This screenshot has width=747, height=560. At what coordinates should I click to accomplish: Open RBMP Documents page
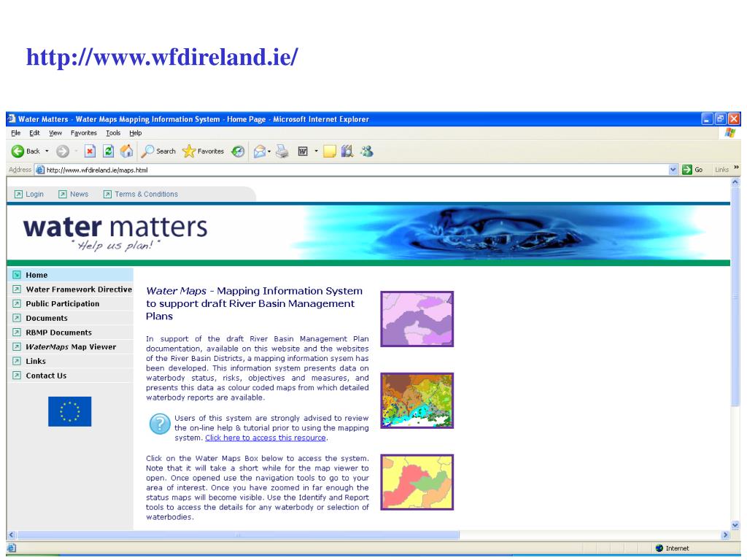(70, 332)
